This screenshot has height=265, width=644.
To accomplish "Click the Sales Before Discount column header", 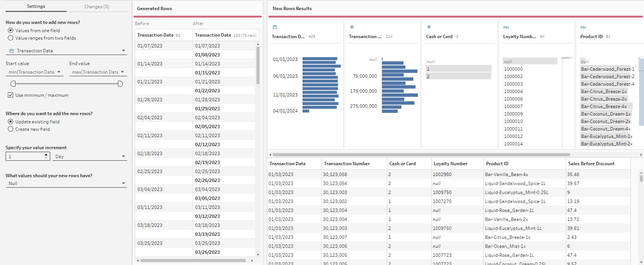I will click(591, 164).
